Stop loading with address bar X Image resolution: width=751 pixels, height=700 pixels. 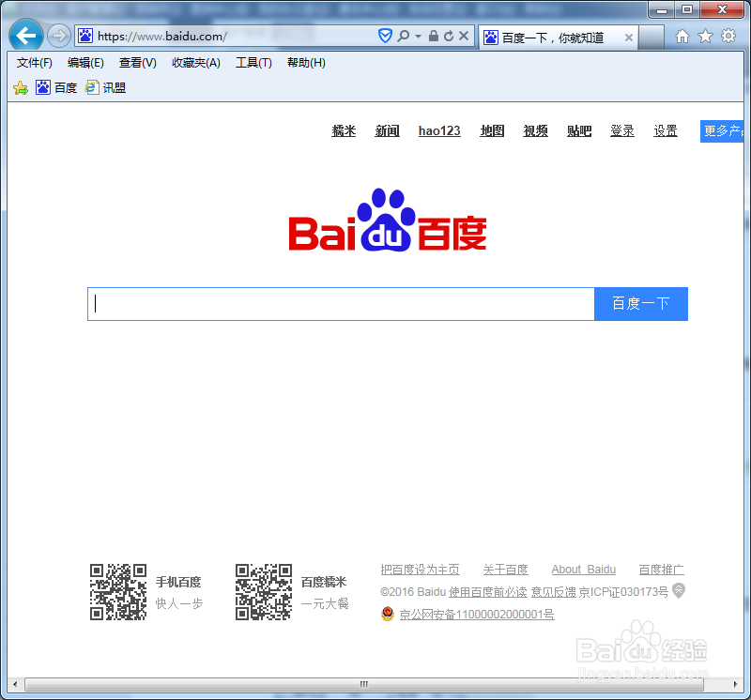point(464,36)
